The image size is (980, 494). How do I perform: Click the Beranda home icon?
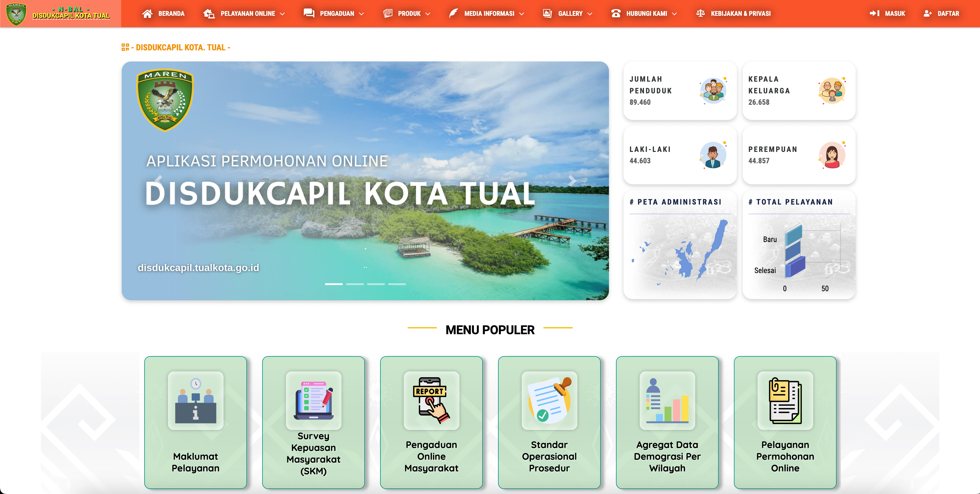click(x=147, y=14)
